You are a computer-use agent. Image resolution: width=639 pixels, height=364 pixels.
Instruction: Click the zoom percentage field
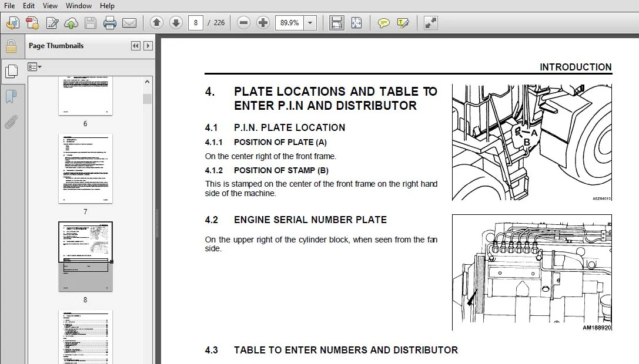pos(289,23)
